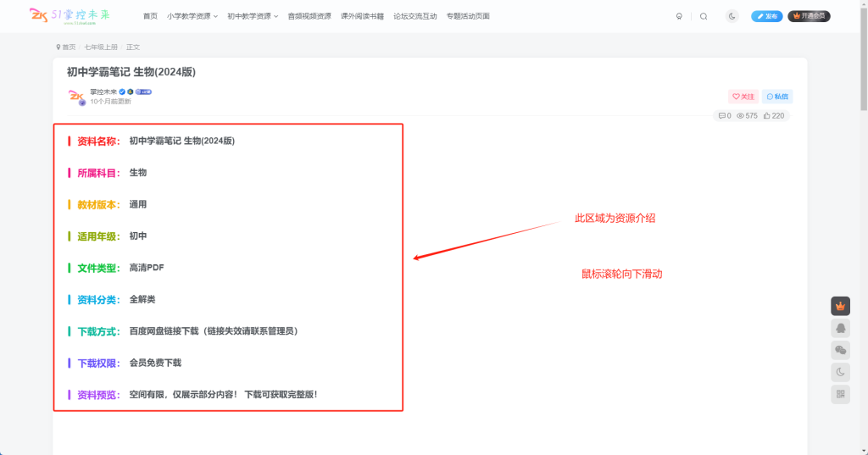Click the 资料名称 label text
This screenshot has width=868, height=455.
tap(98, 141)
